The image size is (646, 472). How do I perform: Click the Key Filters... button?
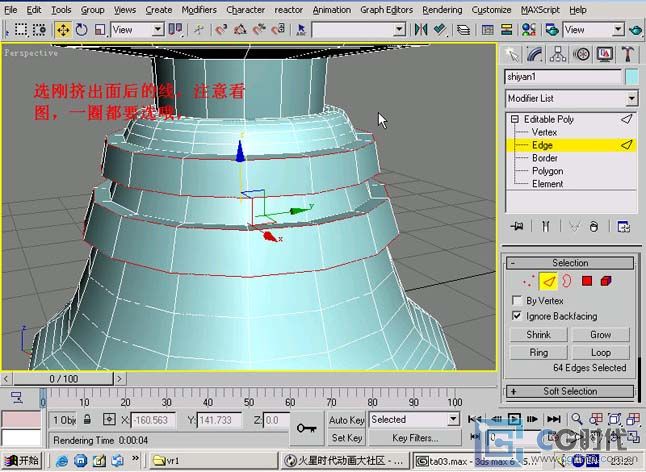(414, 438)
